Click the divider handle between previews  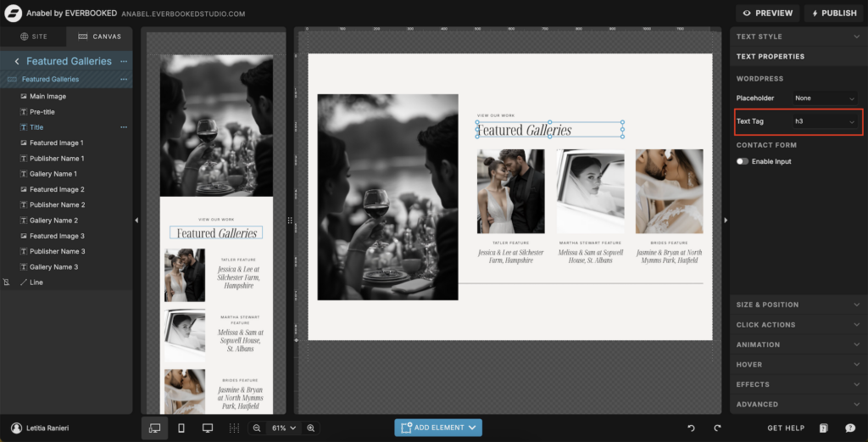(290, 221)
